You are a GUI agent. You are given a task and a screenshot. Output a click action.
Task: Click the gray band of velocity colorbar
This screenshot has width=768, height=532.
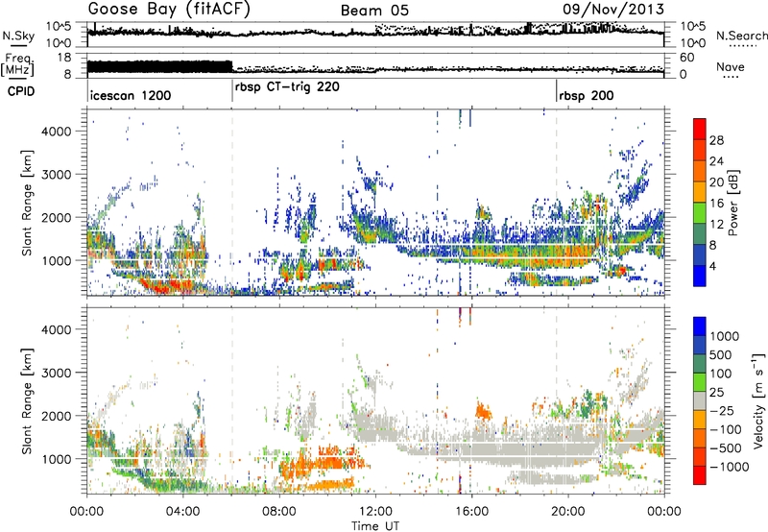pyautogui.click(x=700, y=400)
